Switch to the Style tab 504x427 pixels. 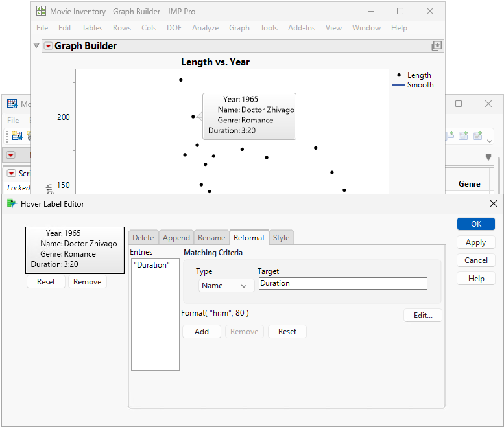click(281, 238)
